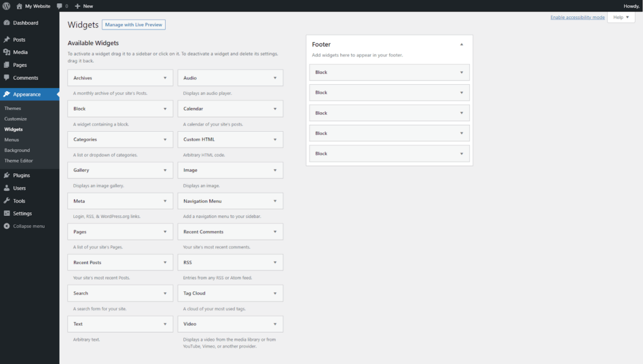The image size is (643, 364).
Task: Click the Media icon in sidebar
Action: (6, 52)
